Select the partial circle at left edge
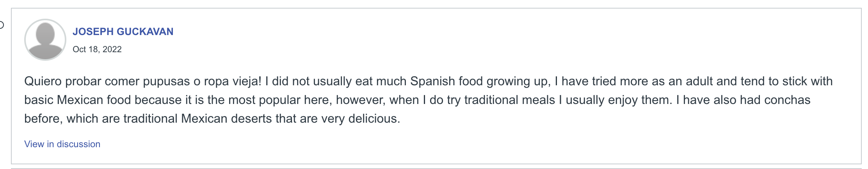The height and width of the screenshot is (169, 868). coord(2,25)
